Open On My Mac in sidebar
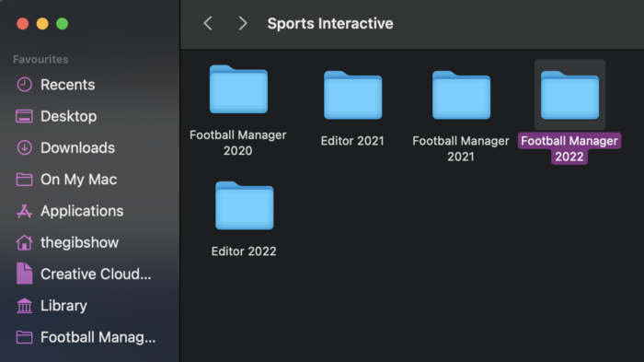The height and width of the screenshot is (362, 644). 79,180
